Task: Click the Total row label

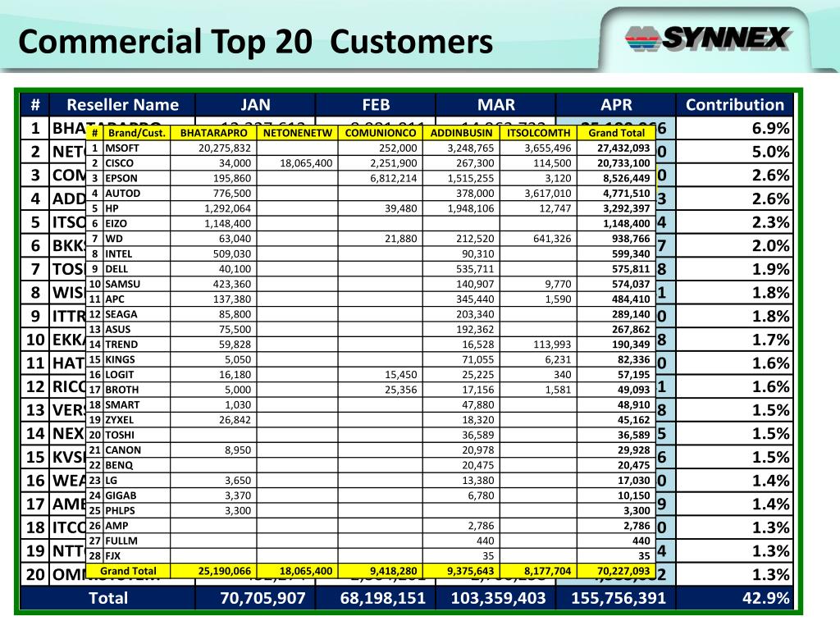Action: point(108,598)
